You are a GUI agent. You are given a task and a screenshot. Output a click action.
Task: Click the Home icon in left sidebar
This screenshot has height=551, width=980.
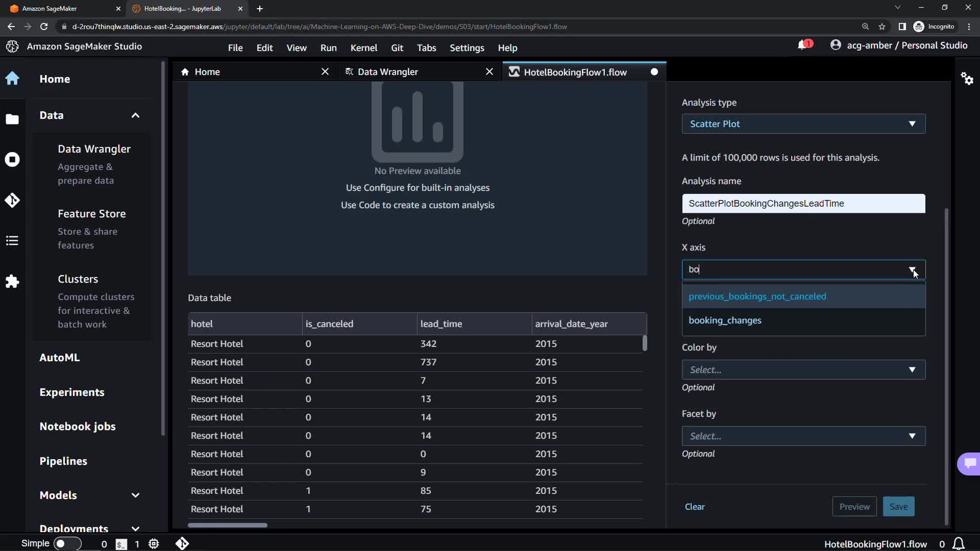(x=12, y=79)
